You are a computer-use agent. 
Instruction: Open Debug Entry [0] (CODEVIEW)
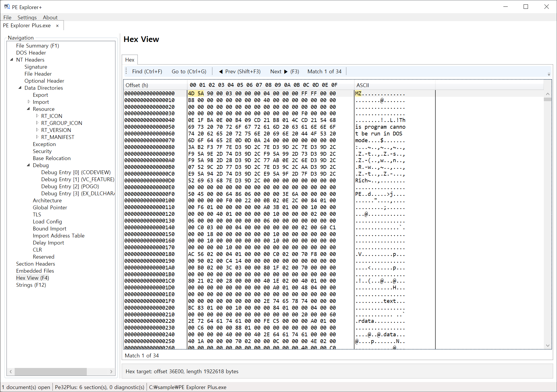[76, 172]
